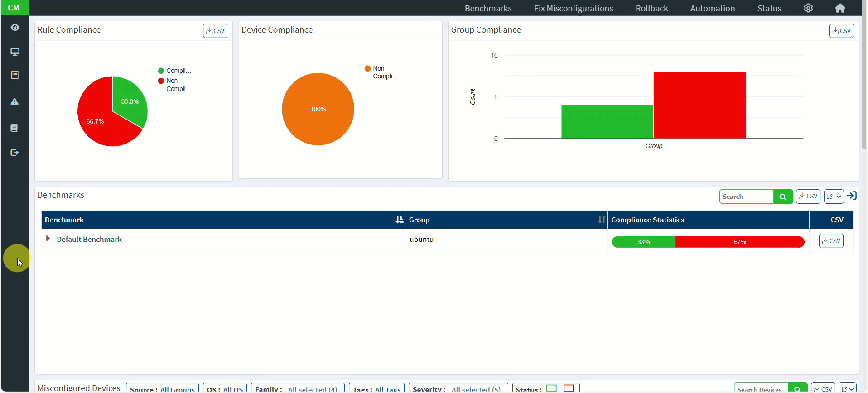The image size is (868, 393).
Task: Toggle Compliant legend in Rule Compliance chart
Action: click(174, 71)
